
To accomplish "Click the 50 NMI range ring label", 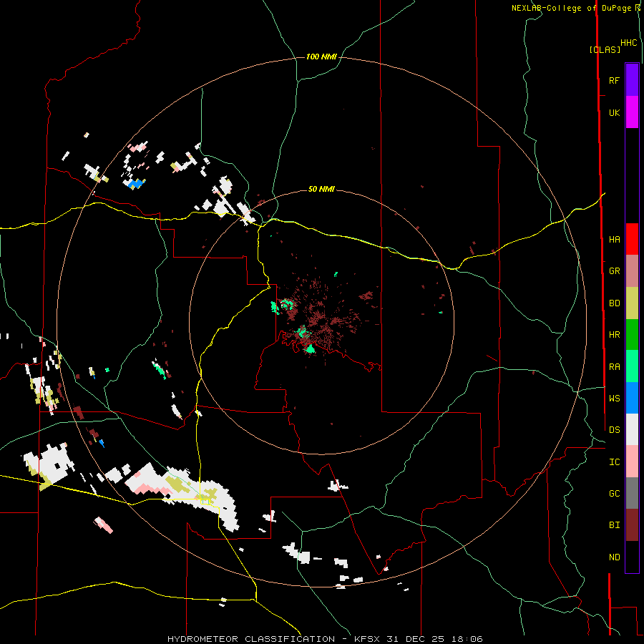I will 321,189.
